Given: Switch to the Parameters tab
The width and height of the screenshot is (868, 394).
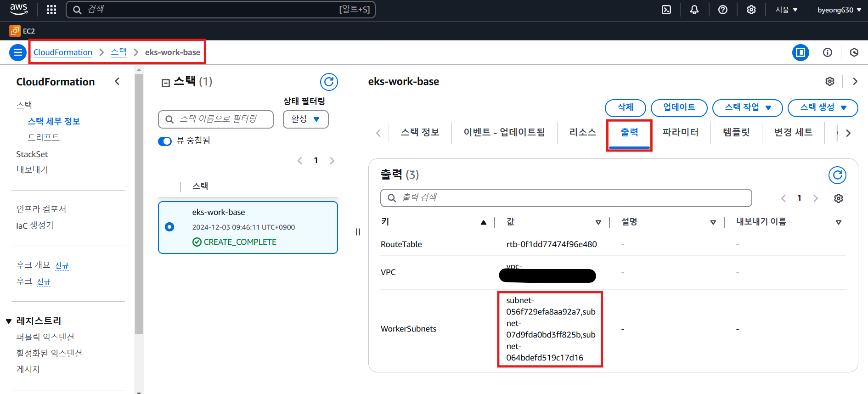Looking at the screenshot, I should pyautogui.click(x=681, y=132).
